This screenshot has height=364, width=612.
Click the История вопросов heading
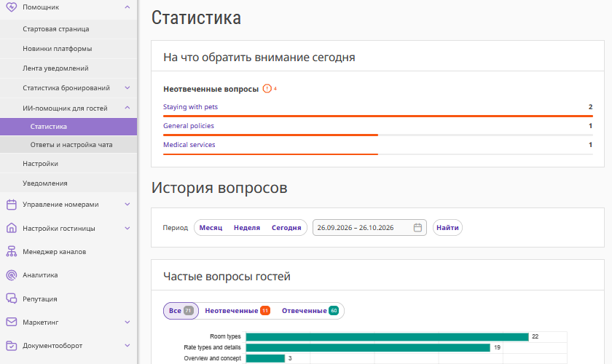click(x=219, y=188)
